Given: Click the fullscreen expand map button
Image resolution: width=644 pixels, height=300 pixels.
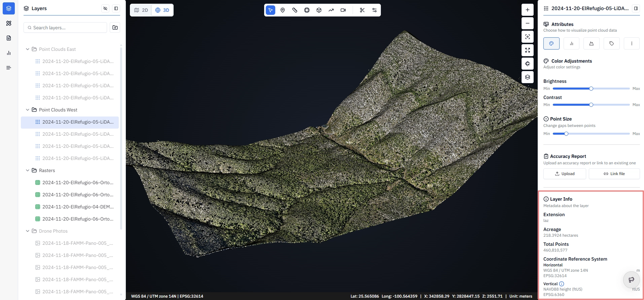Looking at the screenshot, I should (528, 50).
